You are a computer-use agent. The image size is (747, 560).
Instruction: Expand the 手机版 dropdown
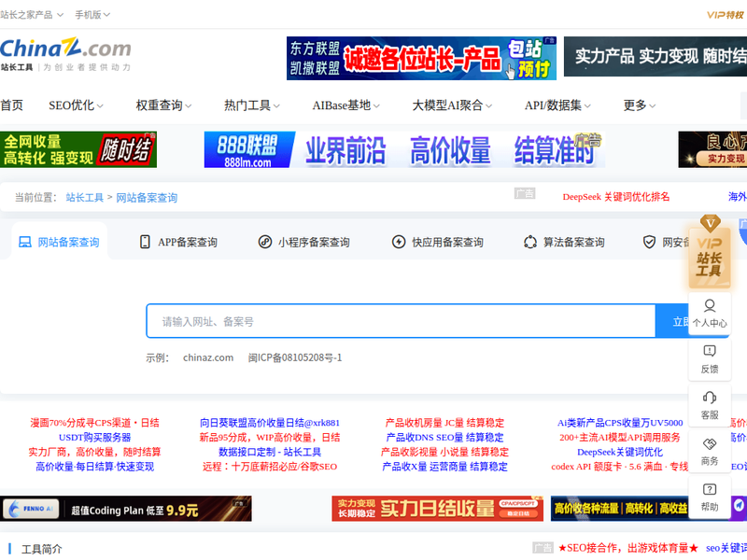click(x=92, y=15)
